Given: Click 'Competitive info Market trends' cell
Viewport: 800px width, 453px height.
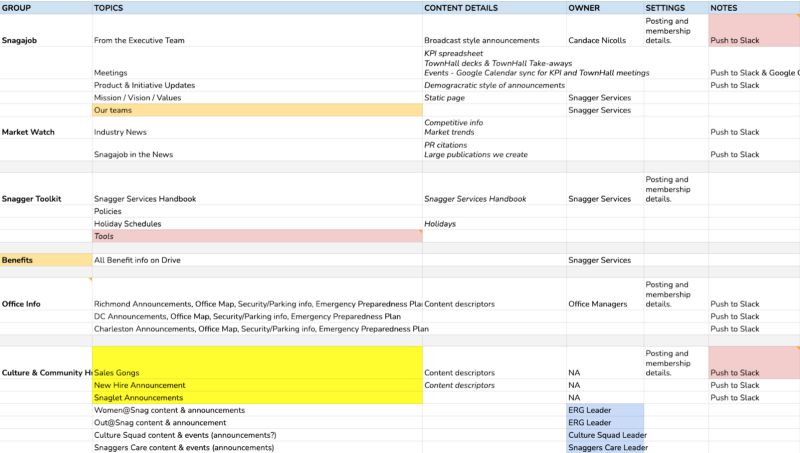Looking at the screenshot, I should point(494,128).
